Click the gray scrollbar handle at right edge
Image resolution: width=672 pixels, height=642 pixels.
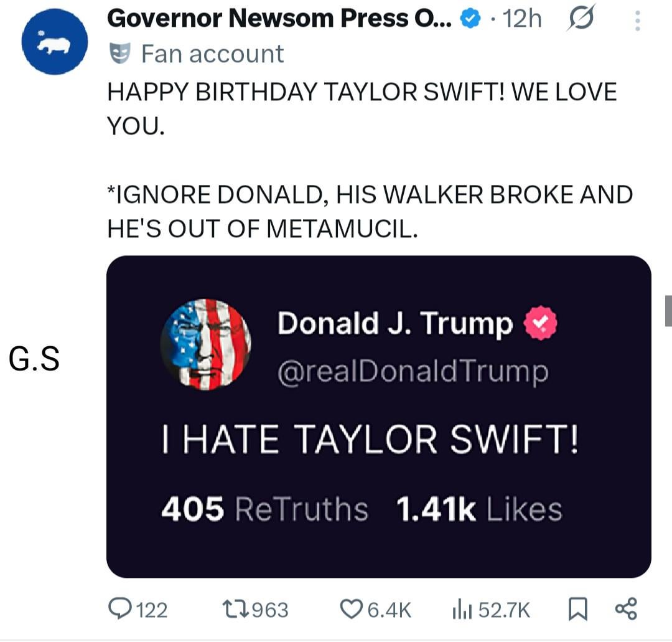(x=668, y=311)
